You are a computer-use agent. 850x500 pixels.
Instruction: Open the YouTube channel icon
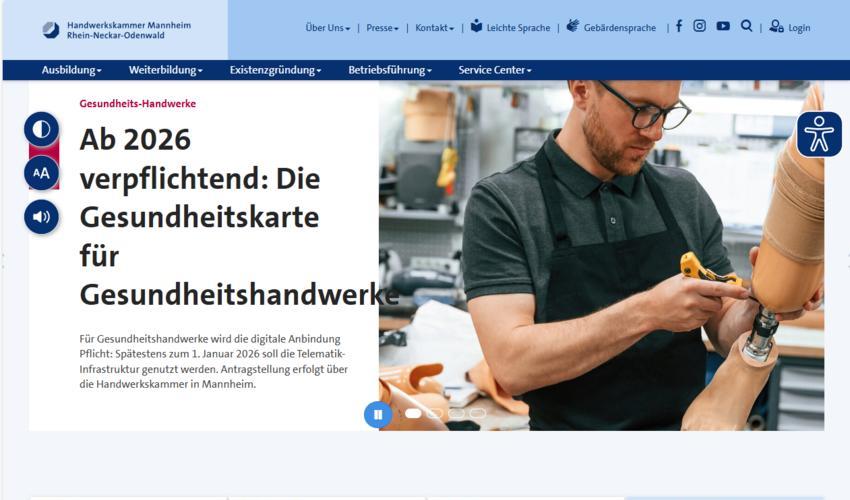coord(723,26)
